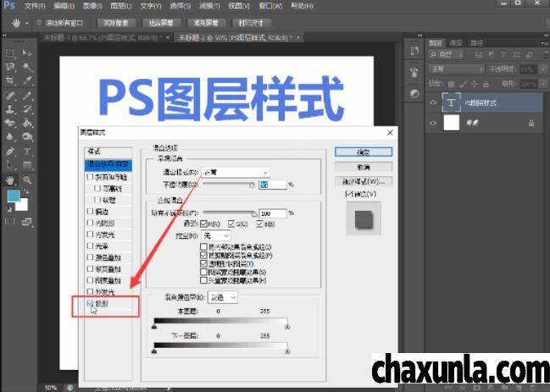This screenshot has height=392, width=550.
Task: Select the Rectangular Marquee tool
Action: tap(10, 53)
